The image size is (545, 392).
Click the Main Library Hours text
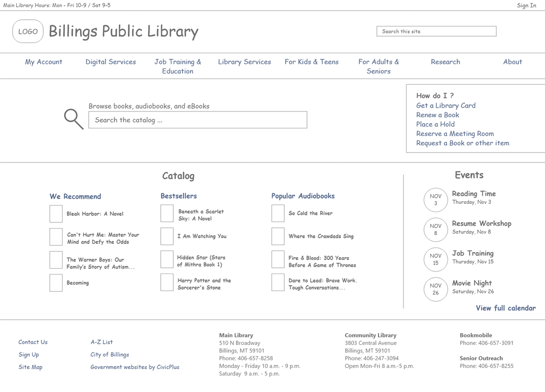coord(57,5)
